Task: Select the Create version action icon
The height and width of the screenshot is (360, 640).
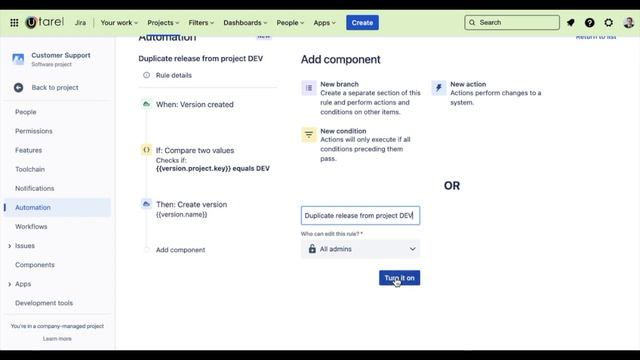Action: pos(146,204)
